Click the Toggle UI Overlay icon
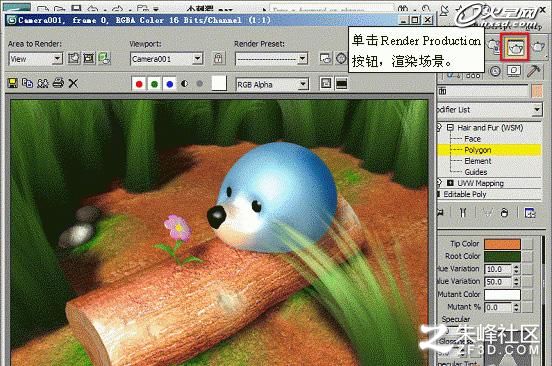Viewport: 552px width, 366px height. [x=326, y=83]
